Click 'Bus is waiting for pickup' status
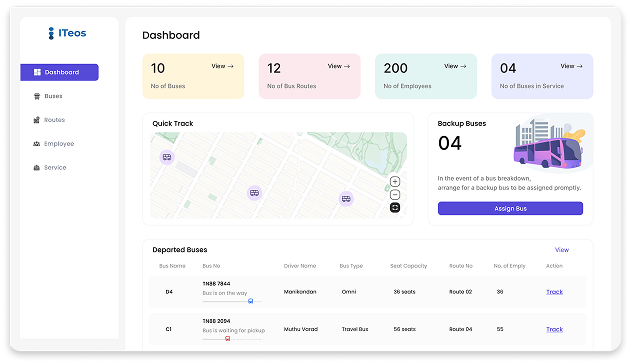 233,330
